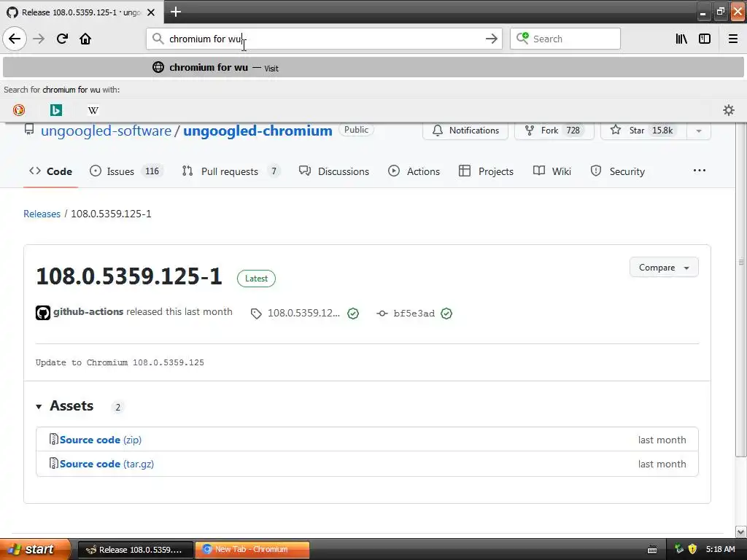The height and width of the screenshot is (560, 747).
Task: Open search settings gear icon
Action: point(729,110)
